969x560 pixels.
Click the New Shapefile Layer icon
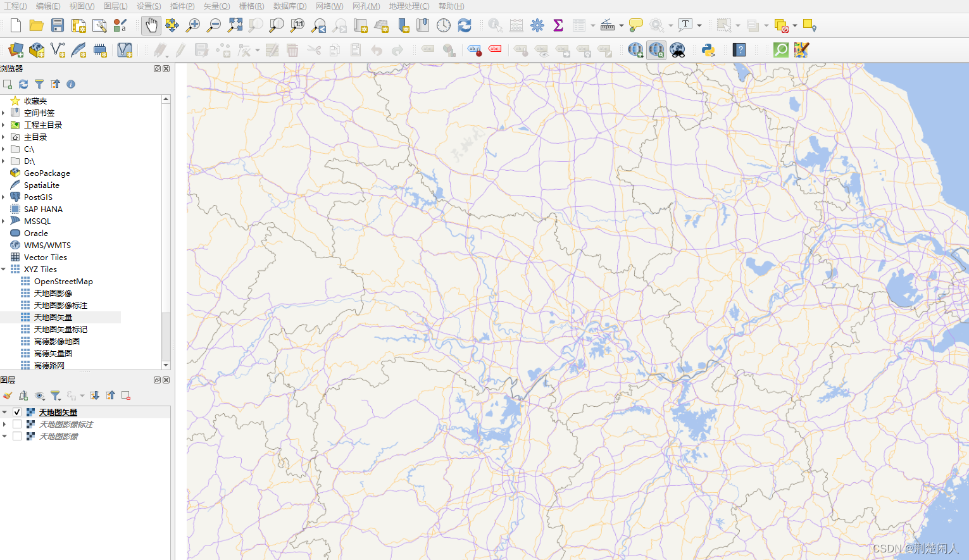(58, 50)
